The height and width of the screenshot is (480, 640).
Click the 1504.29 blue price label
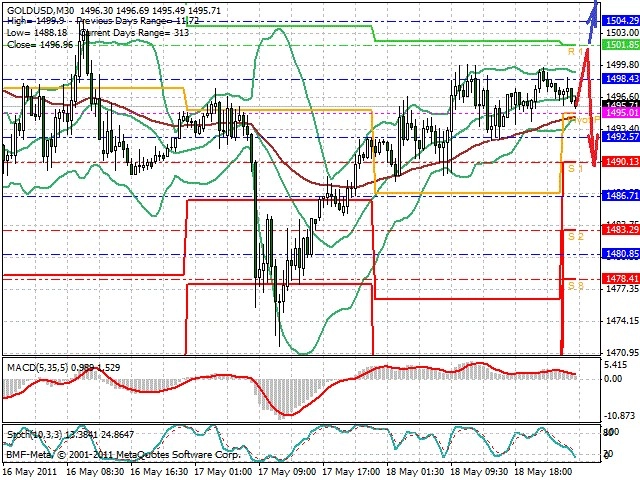pyautogui.click(x=621, y=21)
